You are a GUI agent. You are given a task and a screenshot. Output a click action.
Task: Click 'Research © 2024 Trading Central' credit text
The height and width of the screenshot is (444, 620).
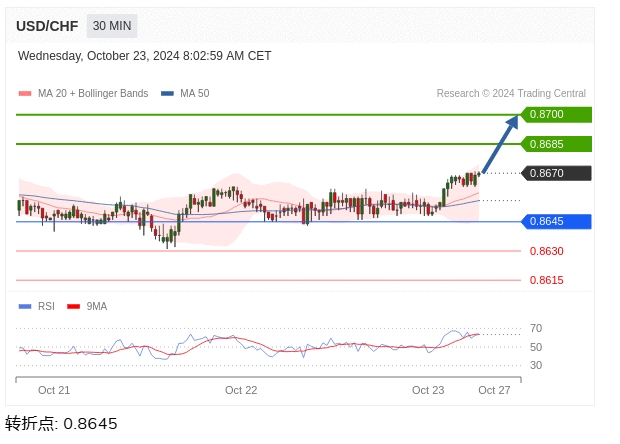[x=511, y=93]
